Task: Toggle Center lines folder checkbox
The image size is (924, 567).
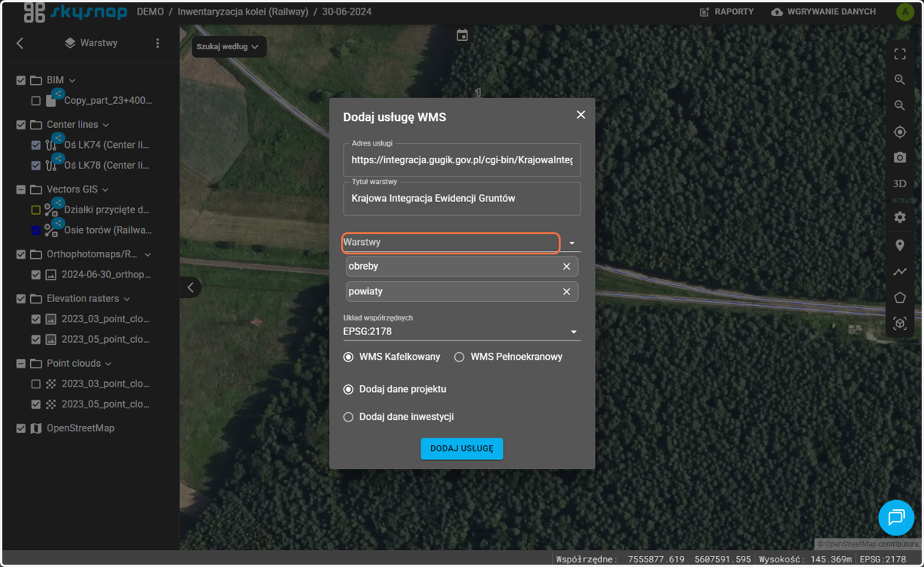Action: pos(21,124)
